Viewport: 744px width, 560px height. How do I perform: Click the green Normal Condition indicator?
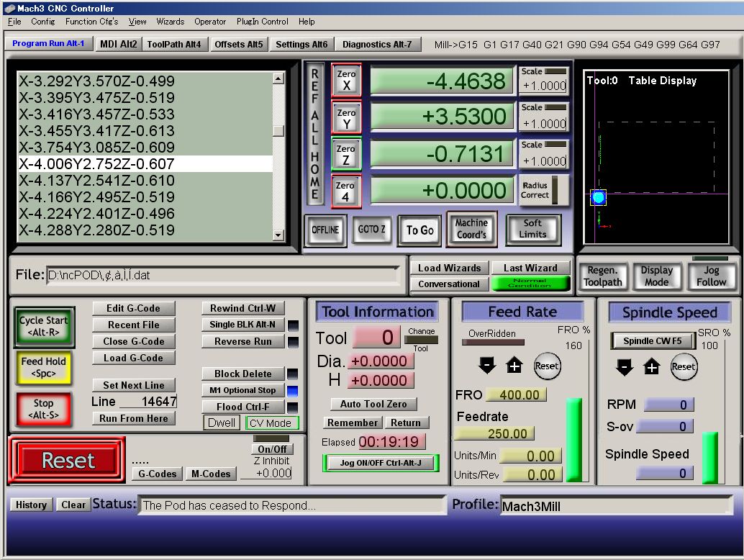click(530, 284)
